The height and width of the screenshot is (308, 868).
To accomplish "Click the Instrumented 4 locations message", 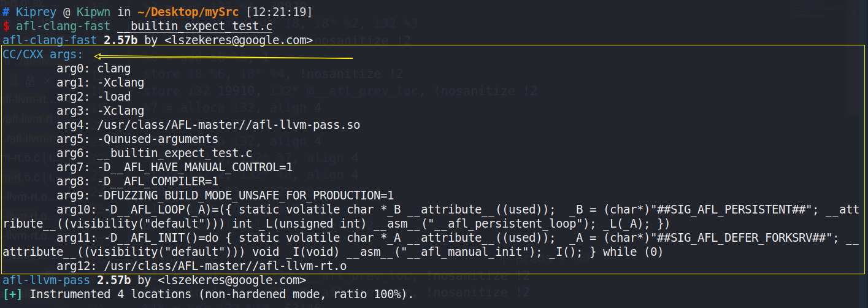I will click(x=221, y=294).
